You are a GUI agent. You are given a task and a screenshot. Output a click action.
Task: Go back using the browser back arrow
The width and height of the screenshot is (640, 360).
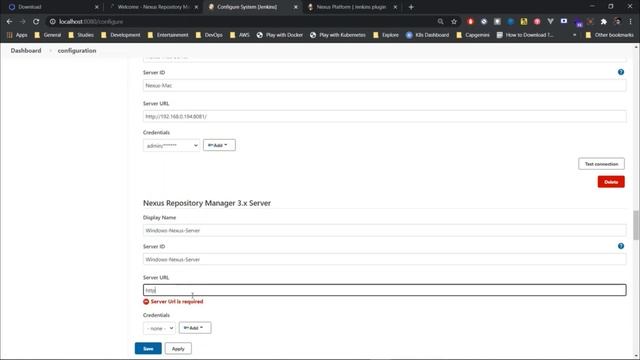click(9, 21)
